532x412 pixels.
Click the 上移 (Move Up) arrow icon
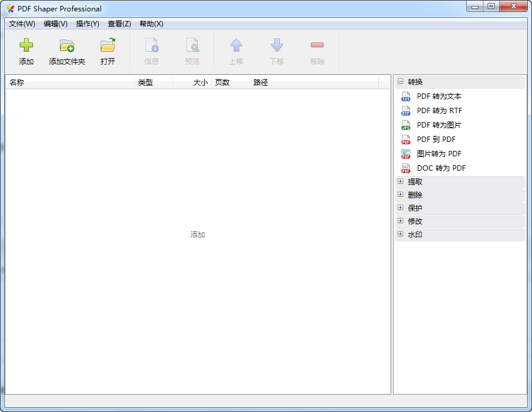coord(236,51)
